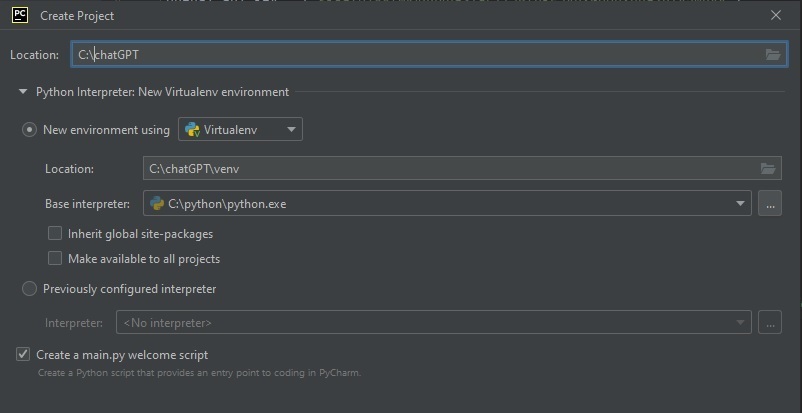Close the Create Project dialog

[x=776, y=15]
